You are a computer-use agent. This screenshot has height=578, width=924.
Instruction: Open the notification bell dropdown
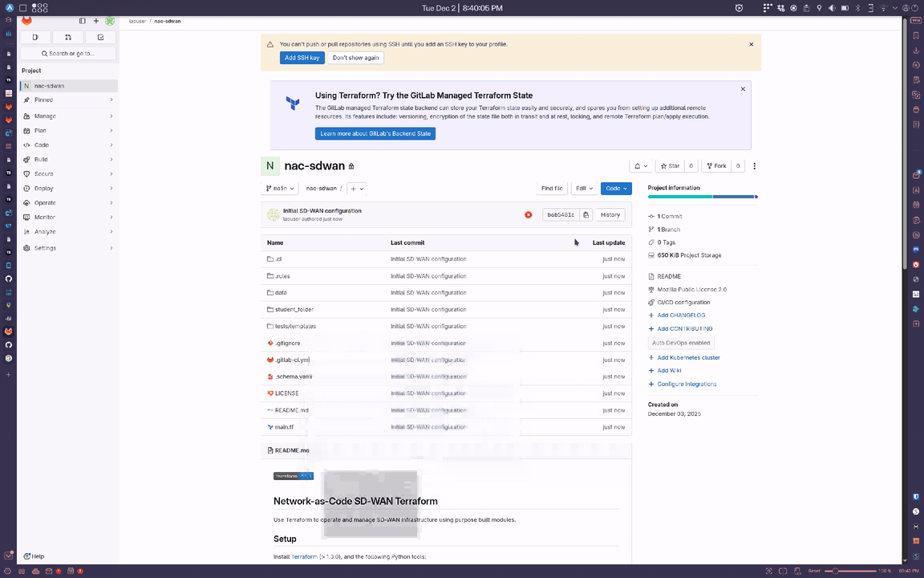(641, 165)
